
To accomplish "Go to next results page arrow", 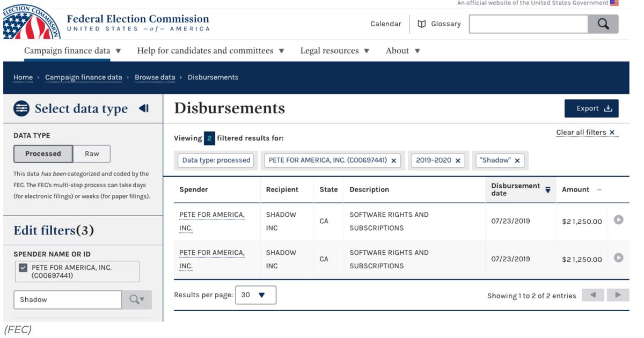I will (618, 295).
